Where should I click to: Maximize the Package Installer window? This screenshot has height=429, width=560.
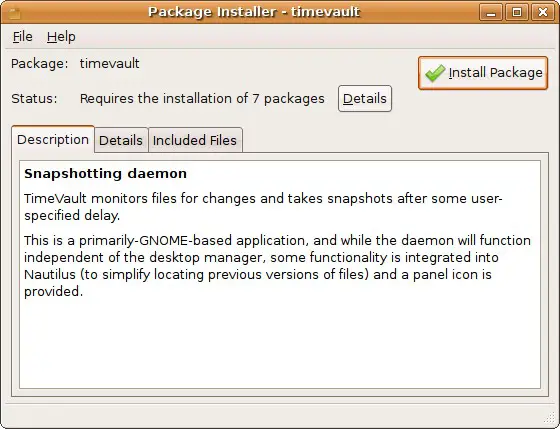pyautogui.click(x=517, y=13)
